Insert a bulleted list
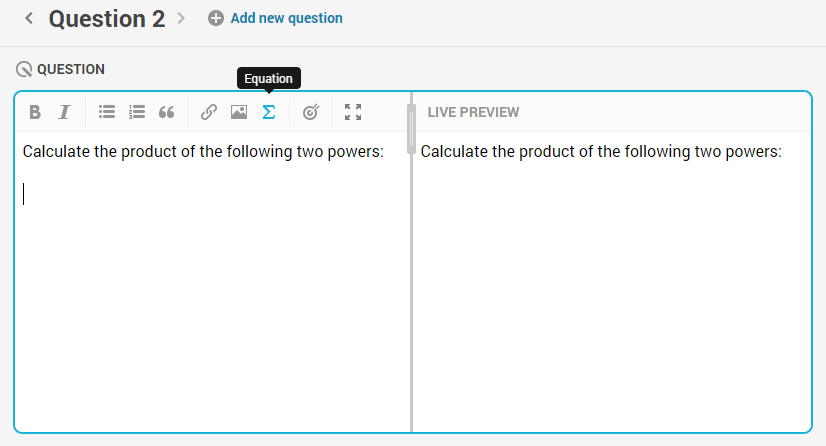 pyautogui.click(x=106, y=112)
